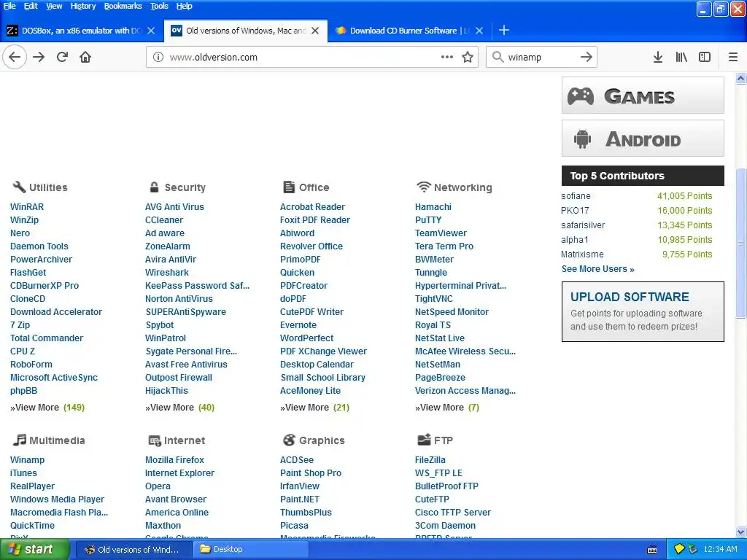Click the winamp search box
747x560 pixels.
[x=541, y=57]
